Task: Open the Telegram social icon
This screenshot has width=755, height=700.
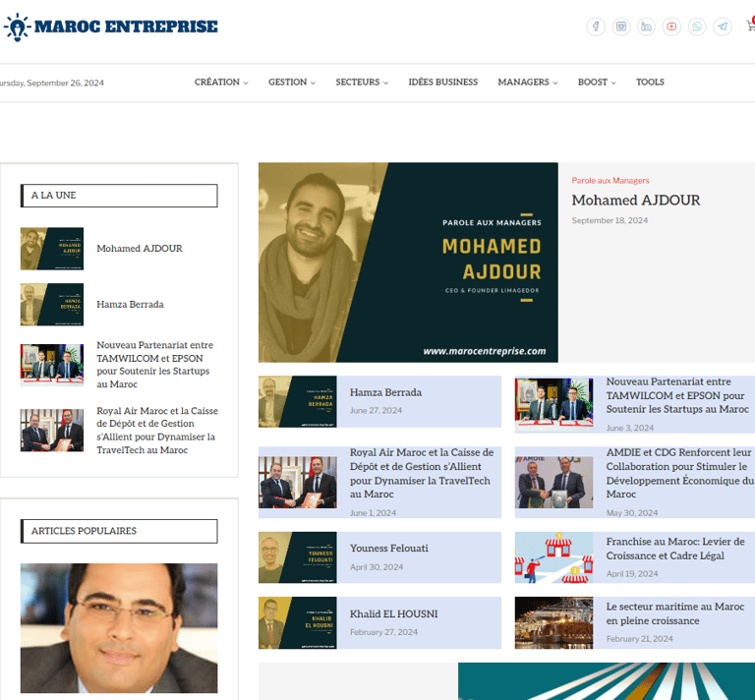Action: [x=723, y=27]
